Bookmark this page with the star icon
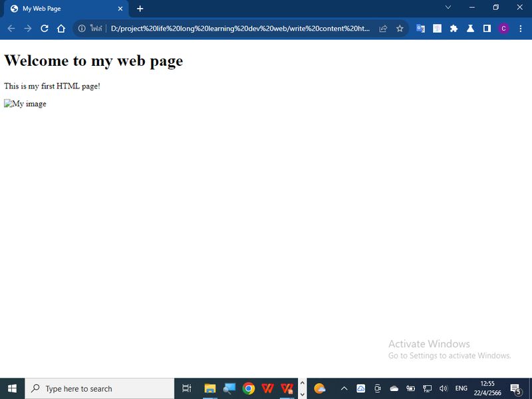Image resolution: width=532 pixels, height=399 pixels. (x=399, y=29)
